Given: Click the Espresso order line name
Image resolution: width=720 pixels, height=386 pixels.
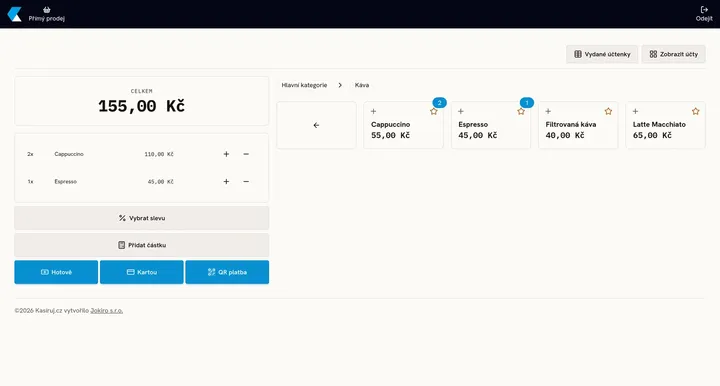Looking at the screenshot, I should 66,182.
